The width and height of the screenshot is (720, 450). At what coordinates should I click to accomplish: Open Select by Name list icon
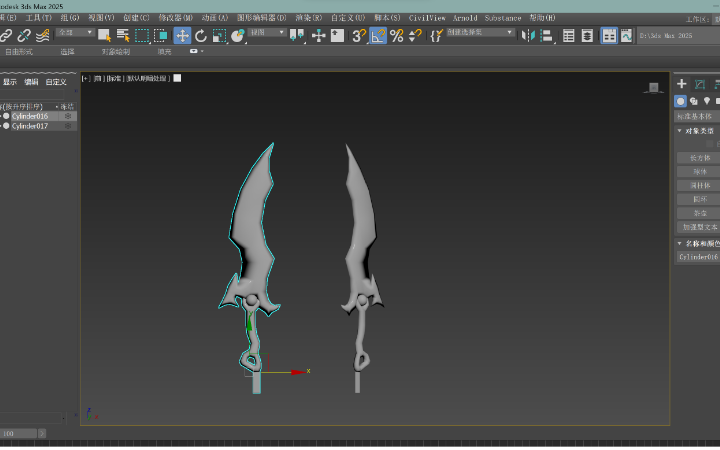[x=123, y=36]
